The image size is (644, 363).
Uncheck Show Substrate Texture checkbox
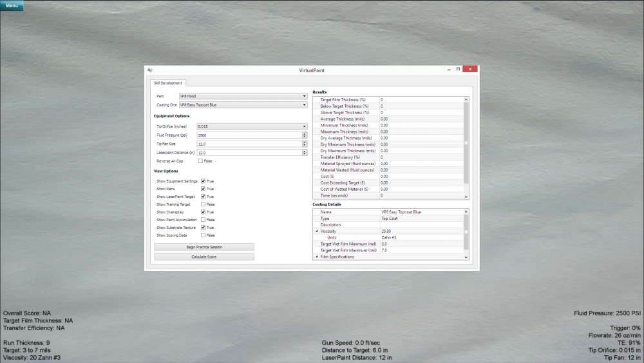[203, 228]
